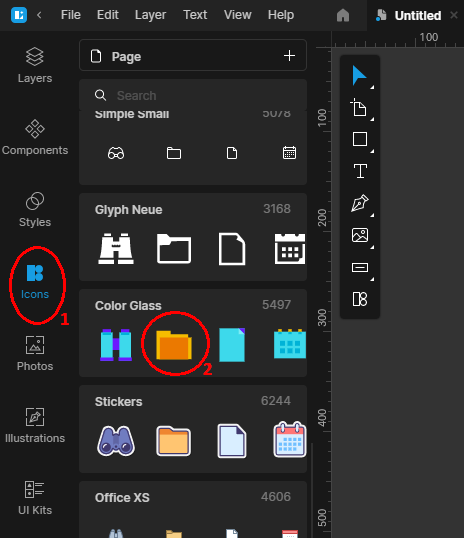Activate the Text tool
This screenshot has width=464, height=538.
click(360, 171)
